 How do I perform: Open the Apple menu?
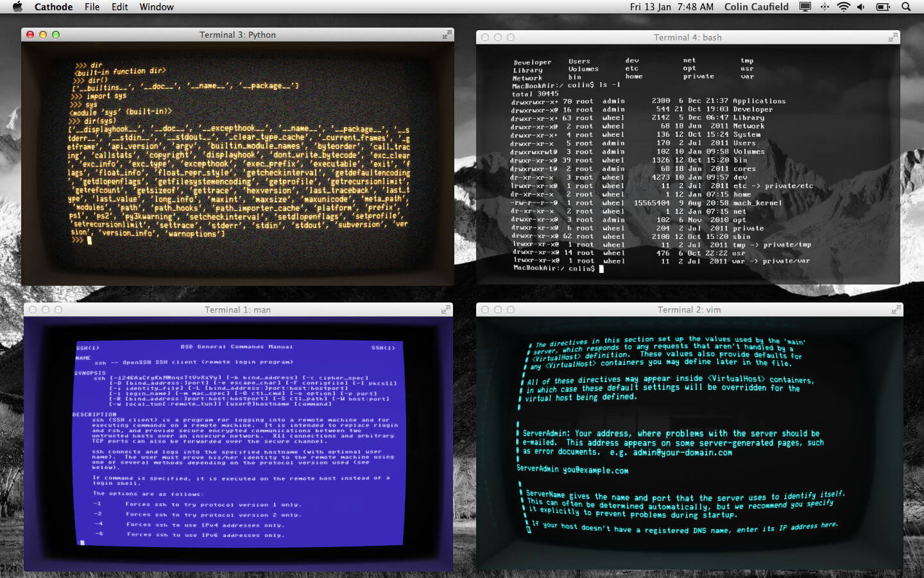[x=17, y=7]
